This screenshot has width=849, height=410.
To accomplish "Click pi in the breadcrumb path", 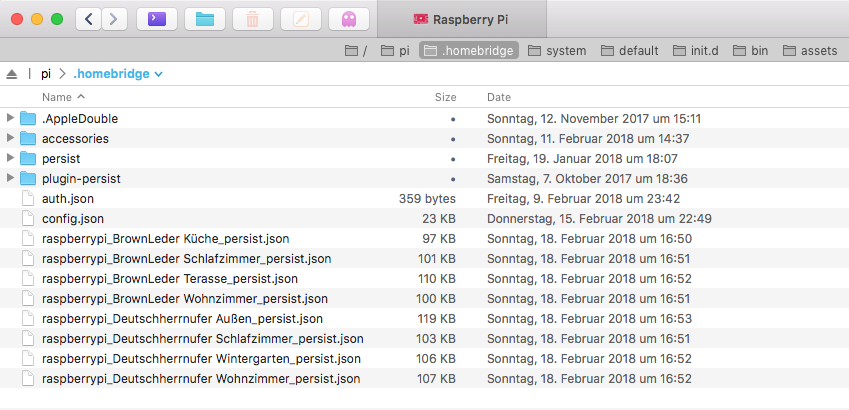I will 46,74.
